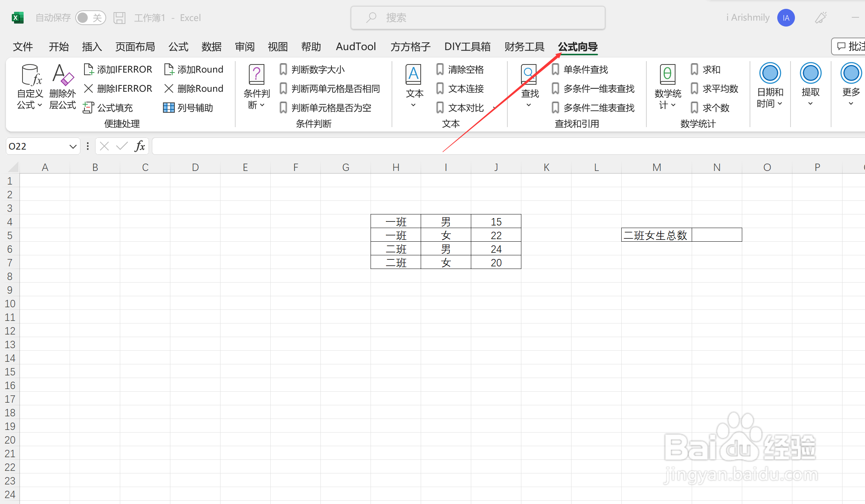Click the formula fill (公式填充) icon
Screen dimensions: 865x504
[x=88, y=108]
